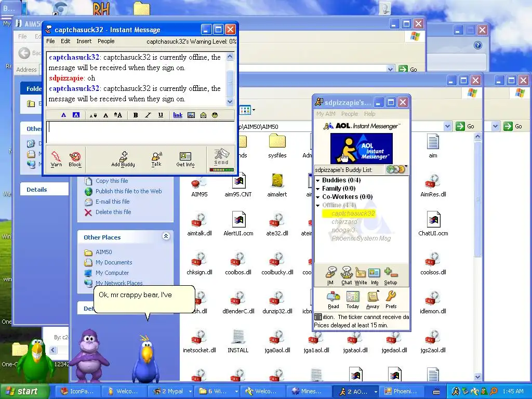The image size is (532, 399).
Task: Select Phoenix System Msg buddy
Action: click(x=361, y=238)
